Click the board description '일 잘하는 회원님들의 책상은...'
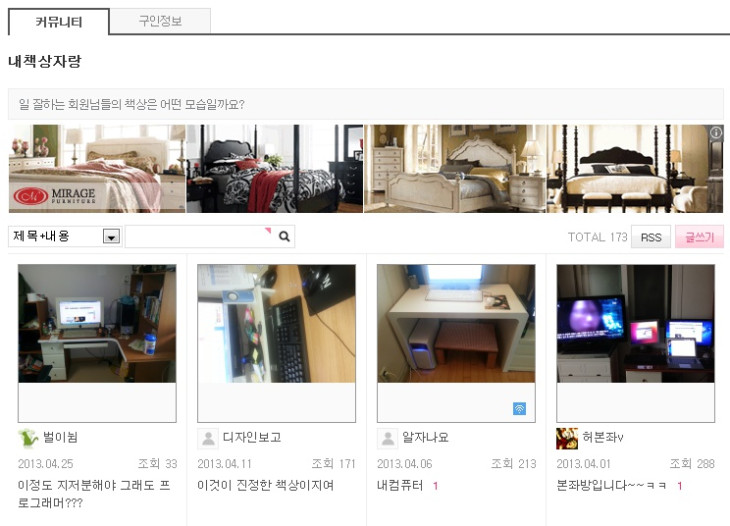730x526 pixels. point(132,104)
